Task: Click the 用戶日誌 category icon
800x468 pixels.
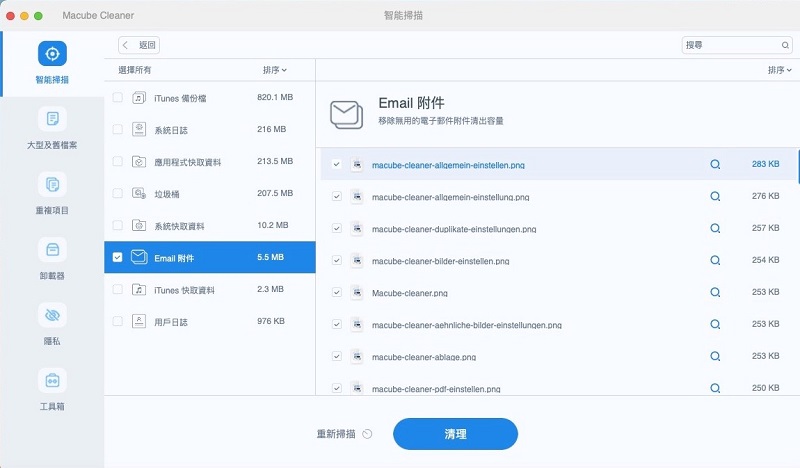Action: [x=139, y=321]
